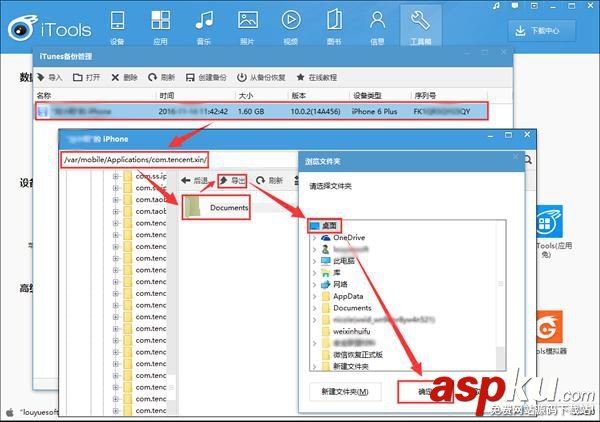Click 刷新 in iTunes backup manager toolbar
This screenshot has width=600, height=422.
[161, 77]
